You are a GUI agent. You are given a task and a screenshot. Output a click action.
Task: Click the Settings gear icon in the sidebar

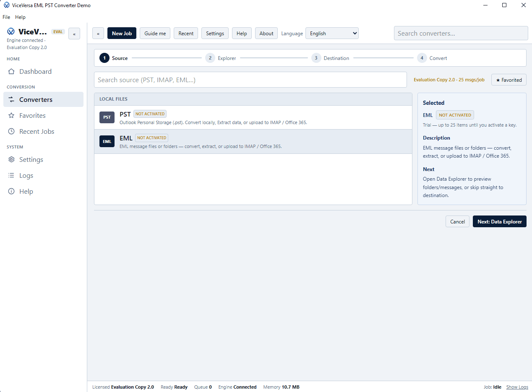11,160
